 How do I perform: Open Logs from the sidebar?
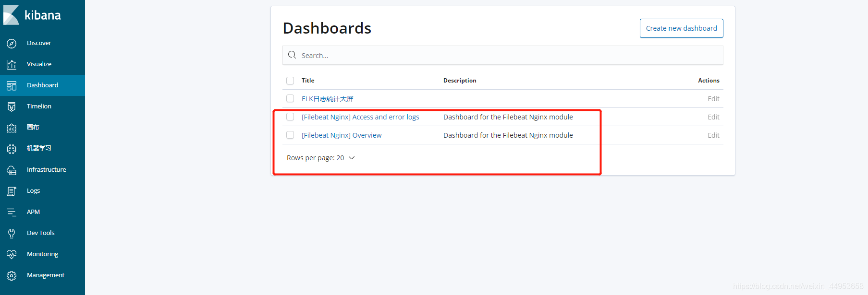pos(33,191)
